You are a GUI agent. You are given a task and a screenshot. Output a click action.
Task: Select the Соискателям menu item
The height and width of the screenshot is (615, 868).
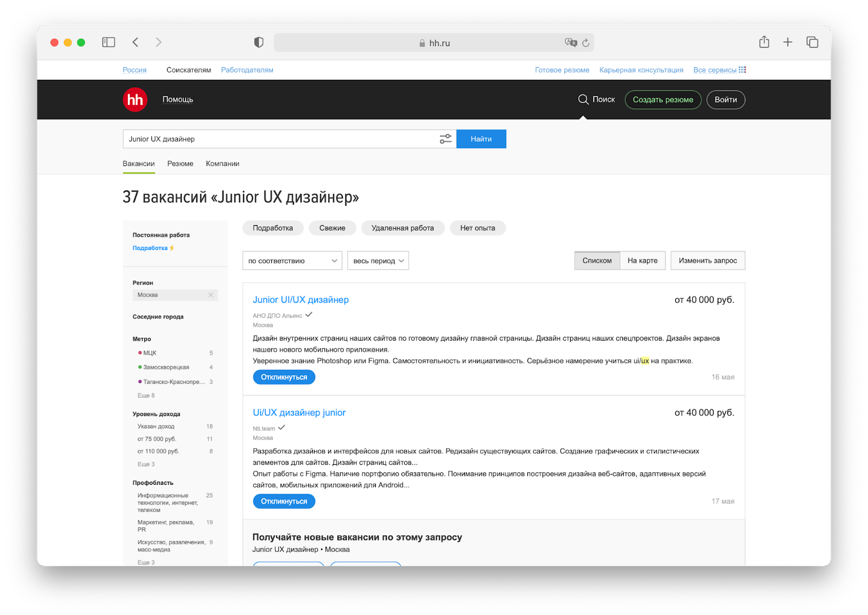189,70
